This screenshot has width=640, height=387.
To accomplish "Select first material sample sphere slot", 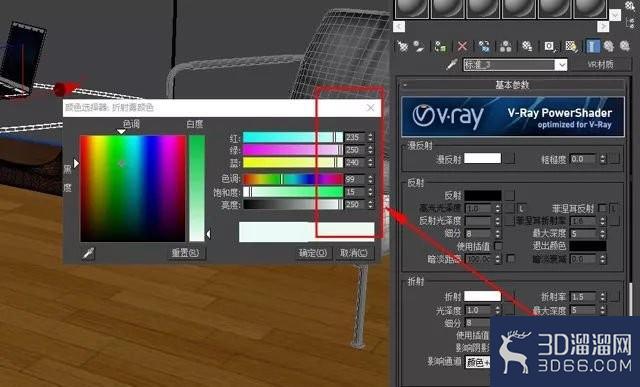I will pyautogui.click(x=411, y=9).
